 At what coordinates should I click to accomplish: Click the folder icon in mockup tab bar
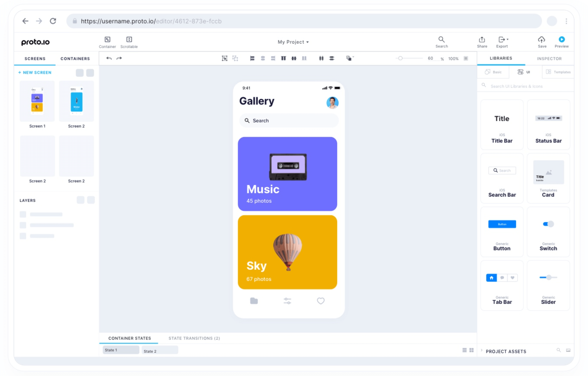click(x=254, y=301)
